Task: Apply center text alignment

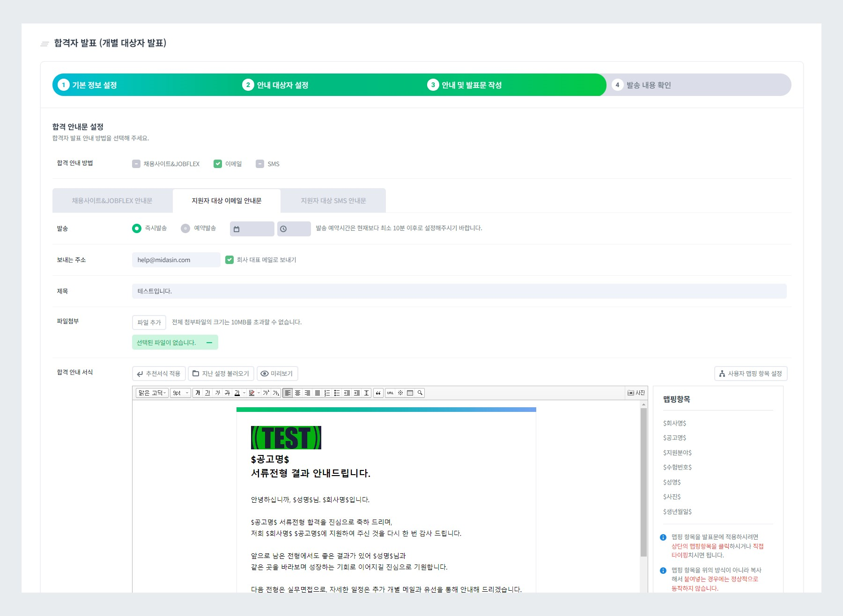Action: (x=297, y=393)
